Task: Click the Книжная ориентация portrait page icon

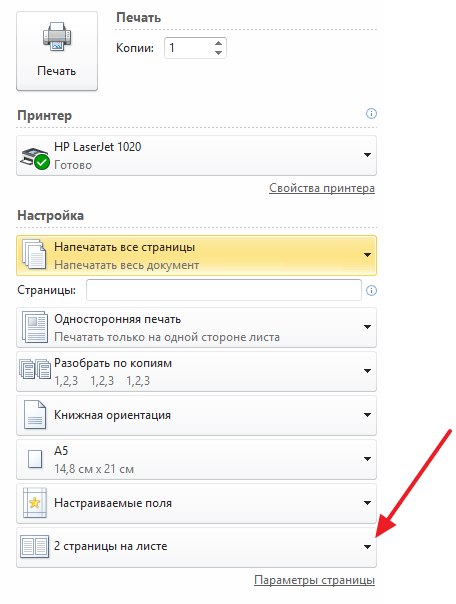Action: [x=35, y=415]
